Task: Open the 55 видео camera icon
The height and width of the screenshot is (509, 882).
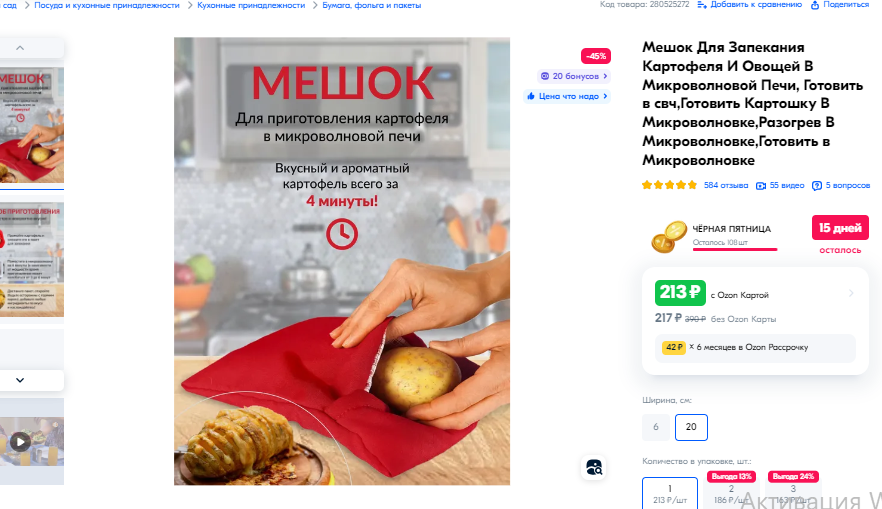Action: point(761,186)
